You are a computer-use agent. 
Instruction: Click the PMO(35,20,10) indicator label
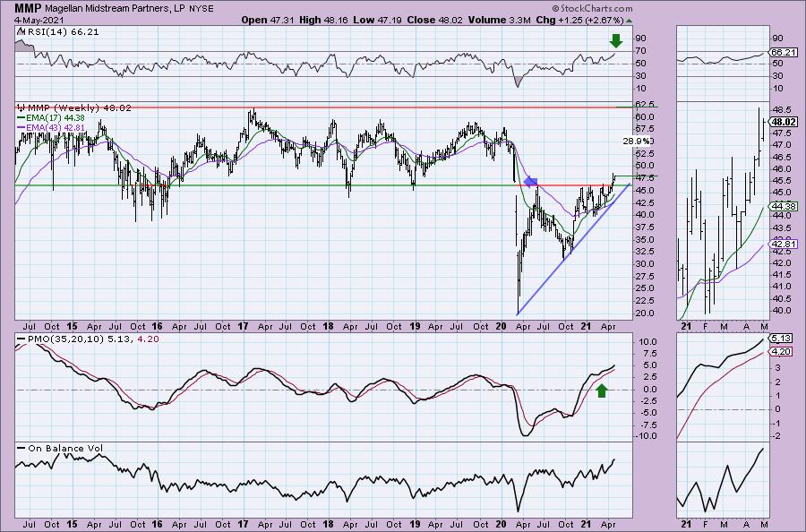point(92,339)
